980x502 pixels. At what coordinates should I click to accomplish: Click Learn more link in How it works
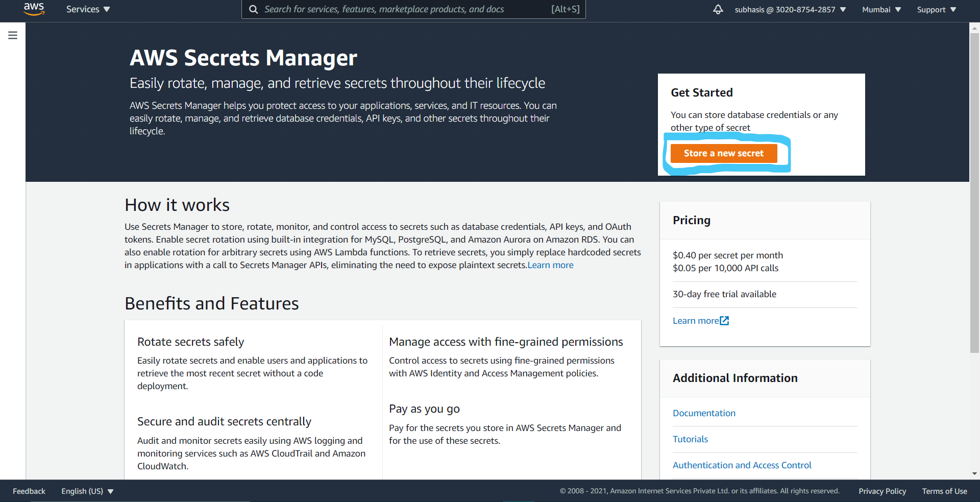coord(551,265)
